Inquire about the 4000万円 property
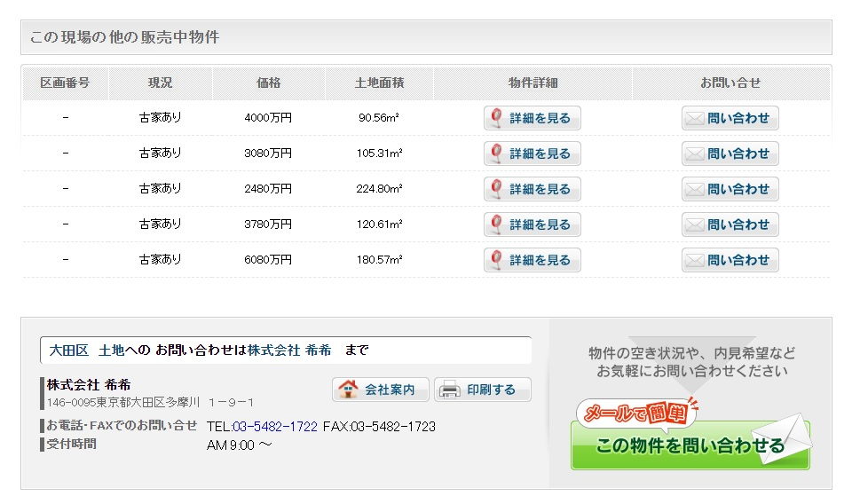Image resolution: width=852 pixels, height=504 pixels. pyautogui.click(x=730, y=118)
